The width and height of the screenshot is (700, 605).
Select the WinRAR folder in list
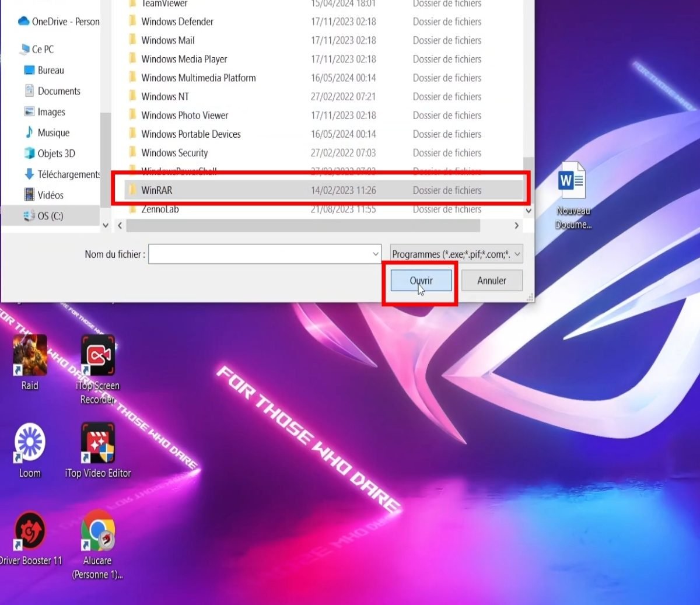157,190
